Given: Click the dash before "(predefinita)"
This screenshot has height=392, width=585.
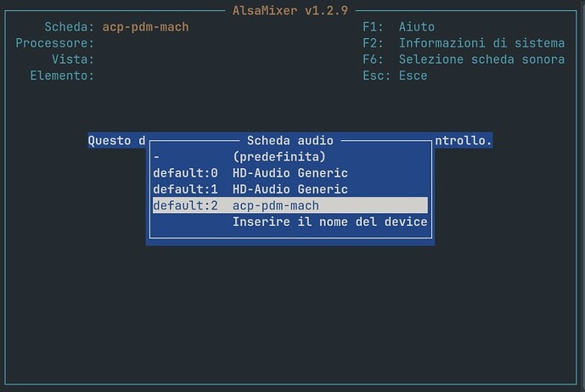Looking at the screenshot, I should coord(156,157).
